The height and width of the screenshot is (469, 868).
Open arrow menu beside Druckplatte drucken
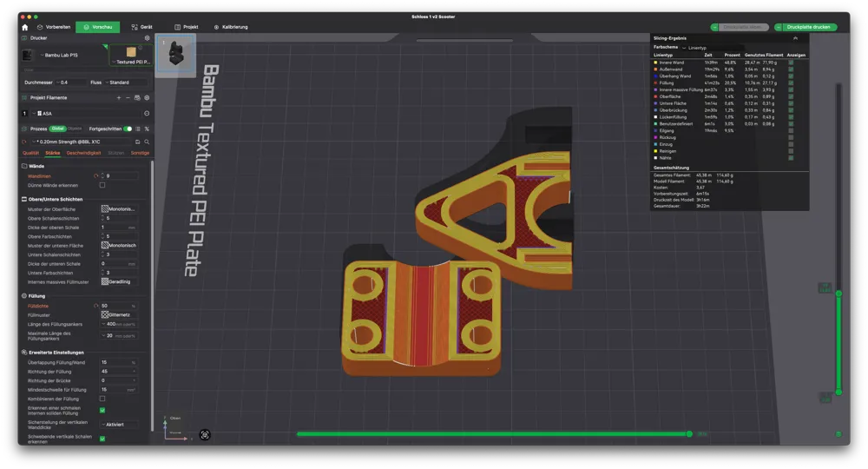pos(779,27)
